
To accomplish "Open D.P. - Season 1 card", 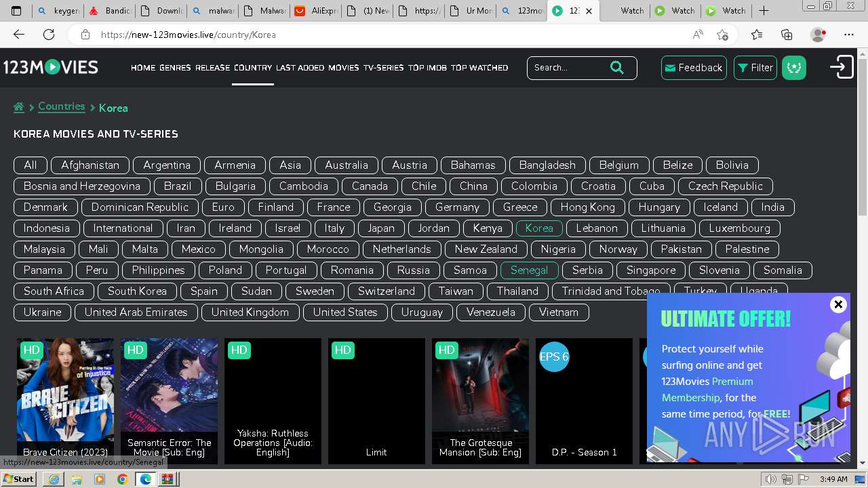I will (584, 401).
